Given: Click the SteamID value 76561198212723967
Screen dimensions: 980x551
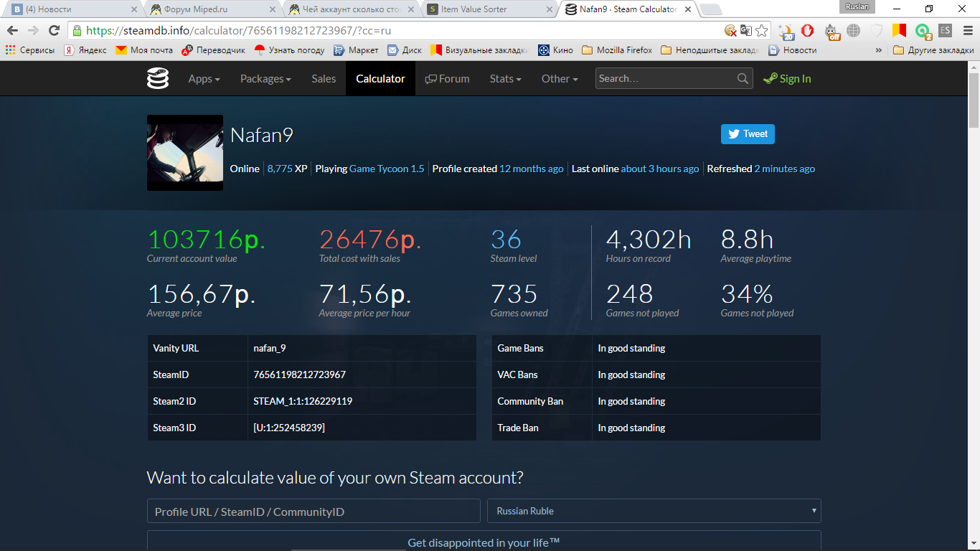Looking at the screenshot, I should tap(300, 375).
